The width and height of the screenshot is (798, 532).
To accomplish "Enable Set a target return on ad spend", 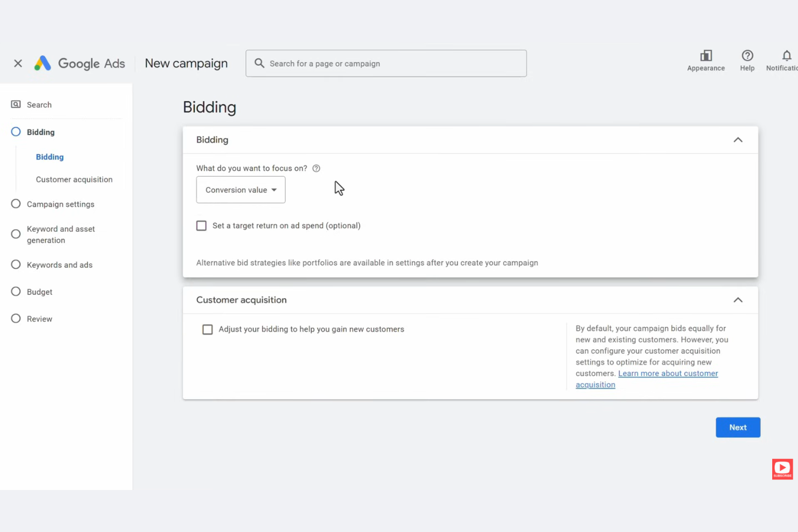I will (x=201, y=225).
